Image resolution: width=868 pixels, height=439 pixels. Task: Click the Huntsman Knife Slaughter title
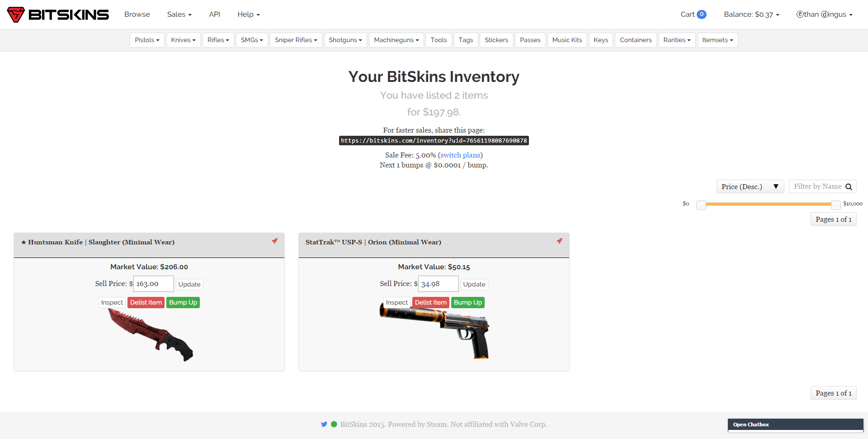pyautogui.click(x=98, y=242)
